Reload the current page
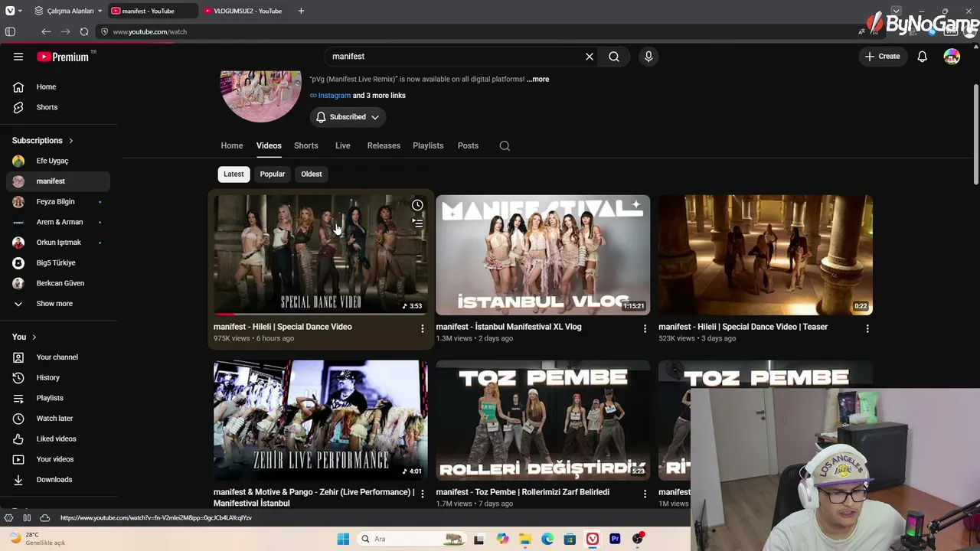 84,32
